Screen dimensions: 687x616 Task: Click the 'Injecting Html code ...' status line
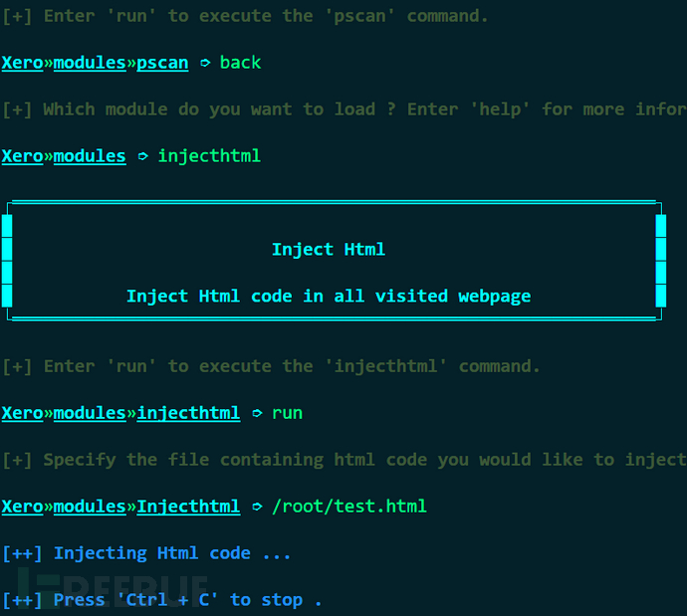click(x=146, y=553)
